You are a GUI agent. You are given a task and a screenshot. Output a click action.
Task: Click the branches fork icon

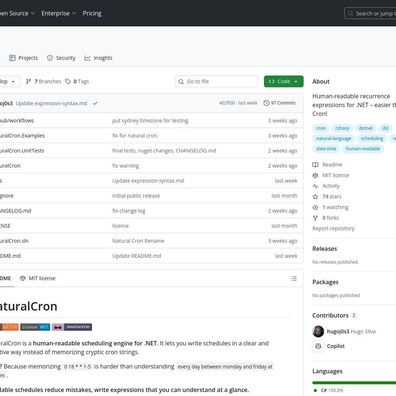tap(29, 81)
